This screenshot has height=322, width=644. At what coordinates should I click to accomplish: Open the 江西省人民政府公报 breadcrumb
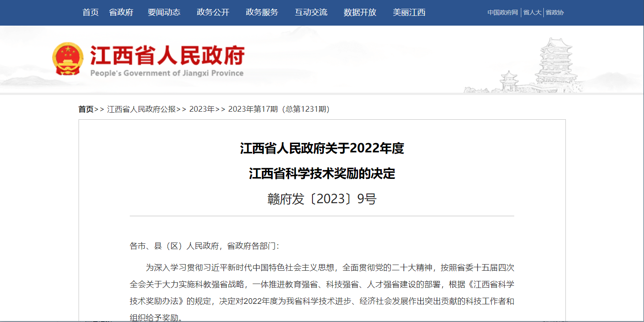(141, 109)
